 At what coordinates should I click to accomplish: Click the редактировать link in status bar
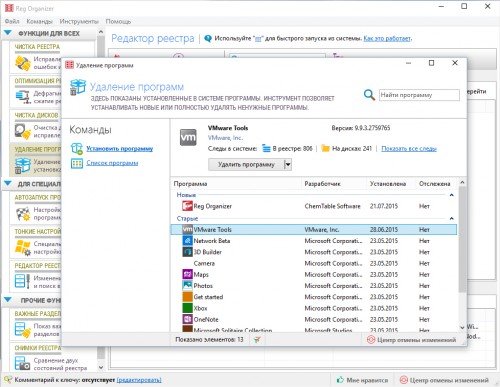pos(139,380)
